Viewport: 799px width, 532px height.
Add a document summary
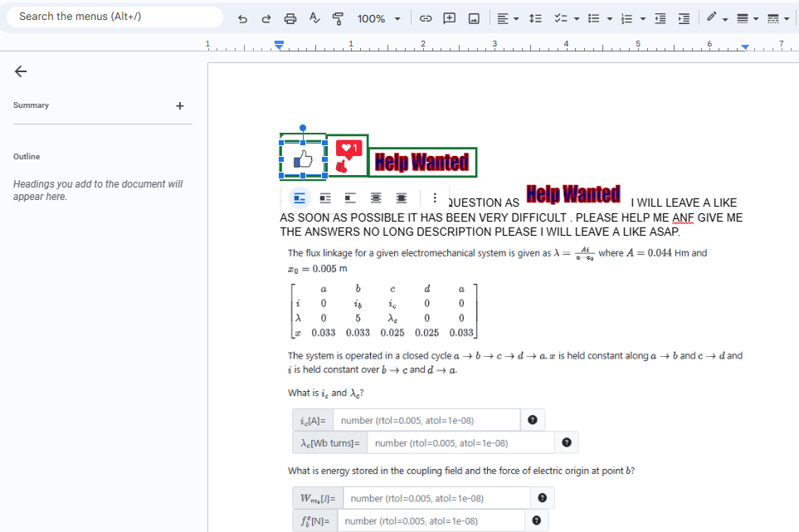(180, 105)
